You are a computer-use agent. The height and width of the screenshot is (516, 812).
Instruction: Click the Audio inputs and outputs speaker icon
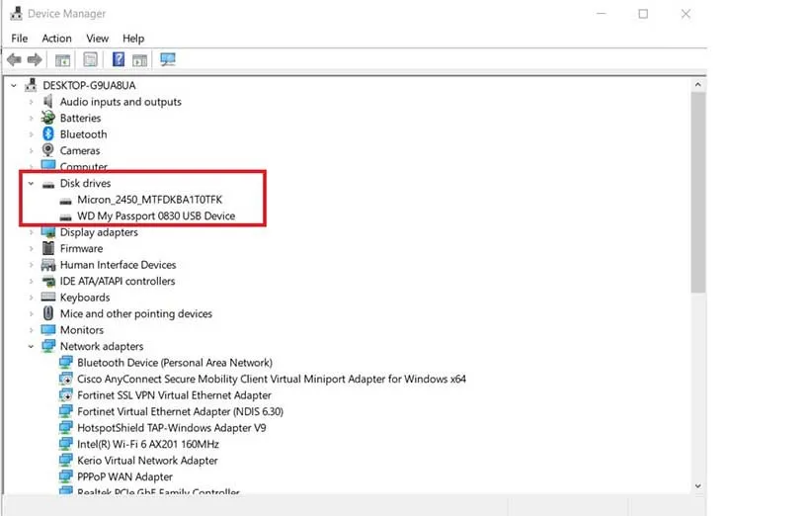tap(47, 102)
